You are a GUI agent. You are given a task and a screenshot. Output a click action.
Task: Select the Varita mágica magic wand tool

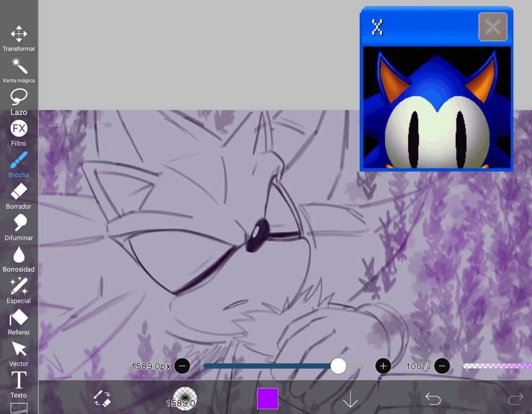tap(19, 70)
